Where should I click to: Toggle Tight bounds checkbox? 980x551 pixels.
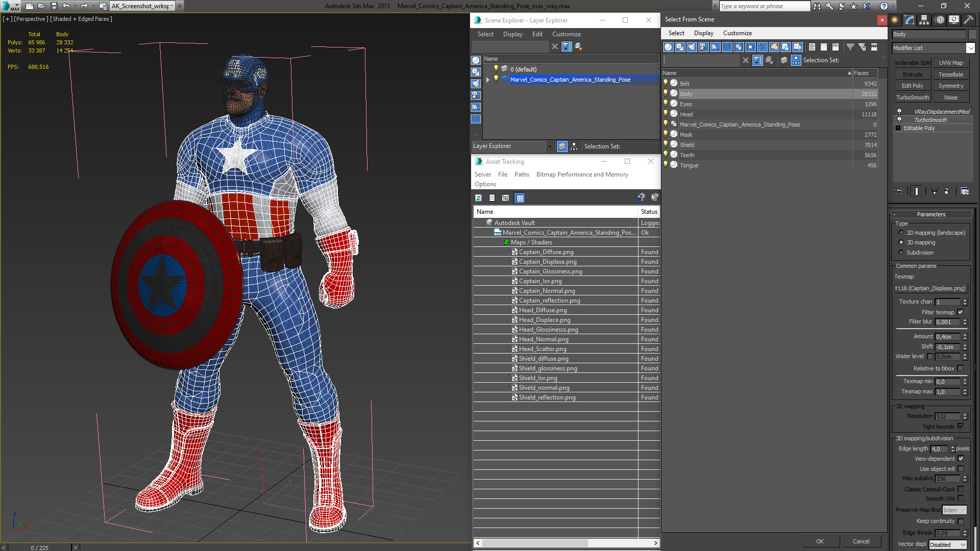(960, 427)
